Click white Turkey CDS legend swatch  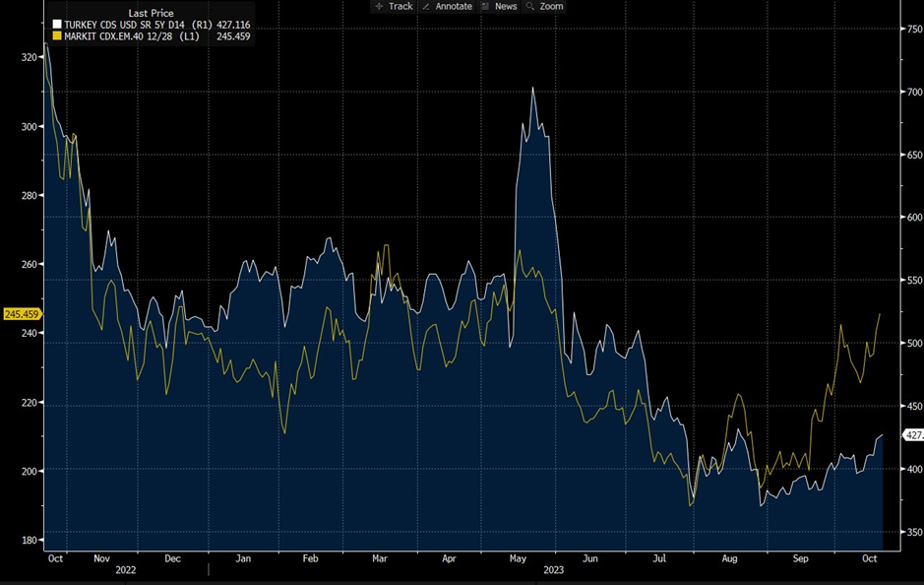57,24
